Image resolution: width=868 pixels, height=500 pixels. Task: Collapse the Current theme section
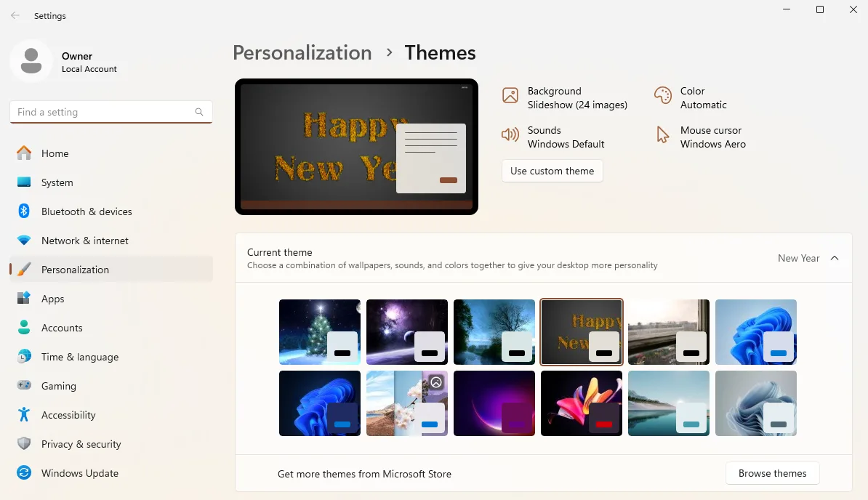pyautogui.click(x=835, y=258)
